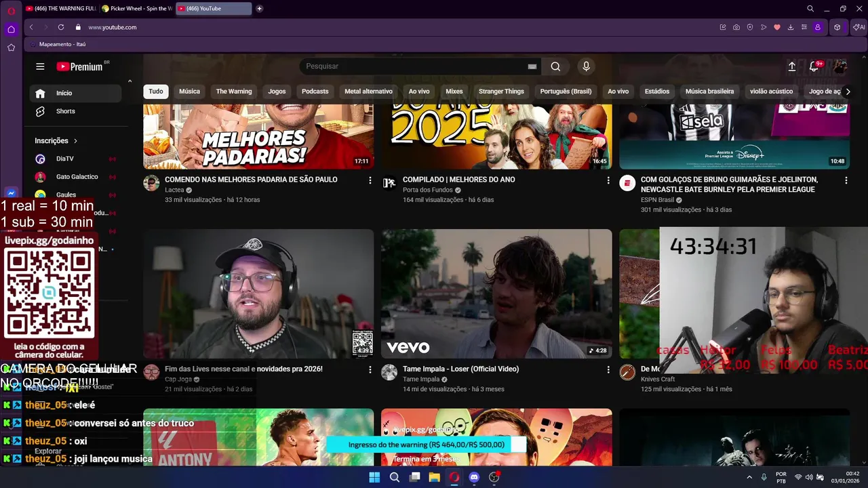
Task: Open options for Fim das Lives video
Action: [370, 369]
